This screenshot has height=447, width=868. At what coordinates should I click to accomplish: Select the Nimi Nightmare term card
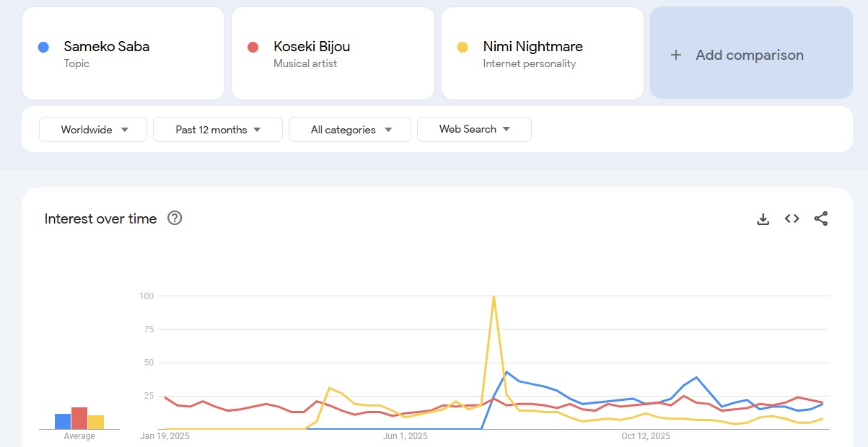(543, 53)
